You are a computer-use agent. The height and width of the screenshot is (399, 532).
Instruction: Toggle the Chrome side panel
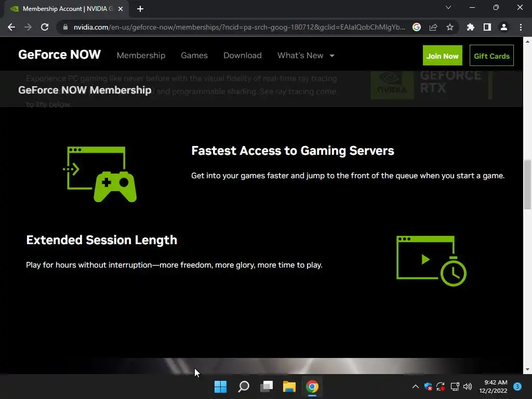[x=487, y=27]
